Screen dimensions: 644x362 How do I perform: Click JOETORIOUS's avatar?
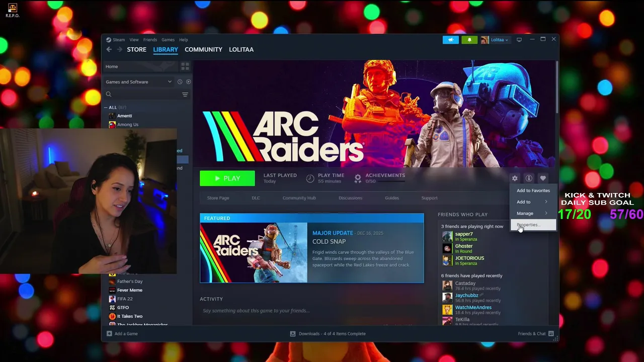pos(447,260)
